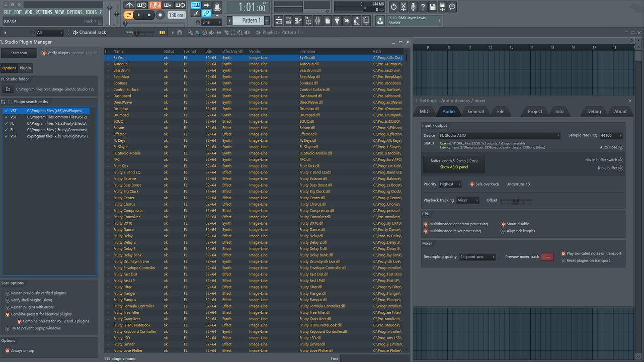Viewport: 644px width, 362px height.
Task: Open the PATTERNS menu
Action: click(x=44, y=12)
